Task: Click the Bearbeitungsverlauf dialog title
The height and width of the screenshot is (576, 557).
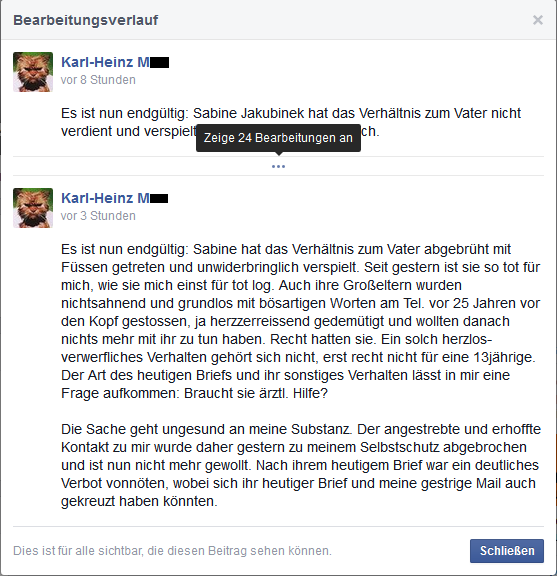Action: tap(86, 20)
